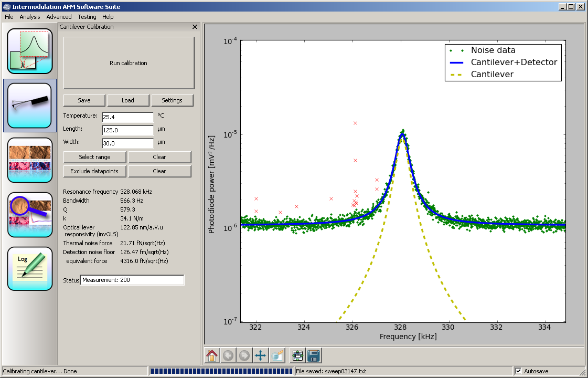Open the frequency sweep mode icon

point(30,51)
